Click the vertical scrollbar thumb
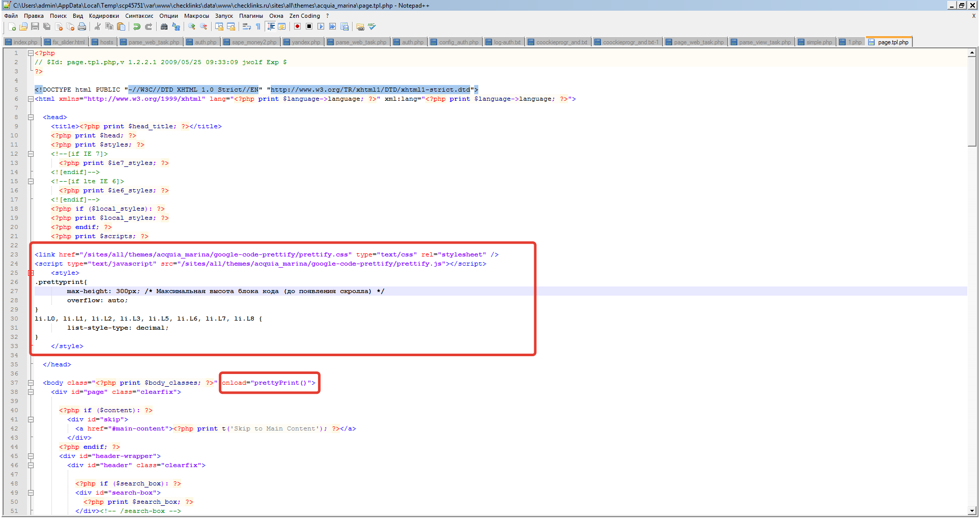This screenshot has width=980, height=518. pyautogui.click(x=972, y=101)
